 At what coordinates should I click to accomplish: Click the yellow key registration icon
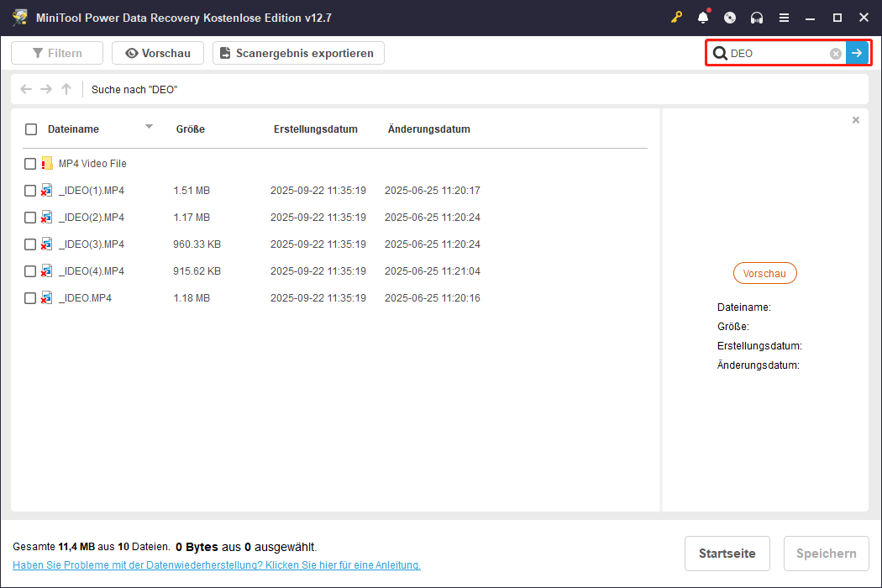click(x=677, y=17)
